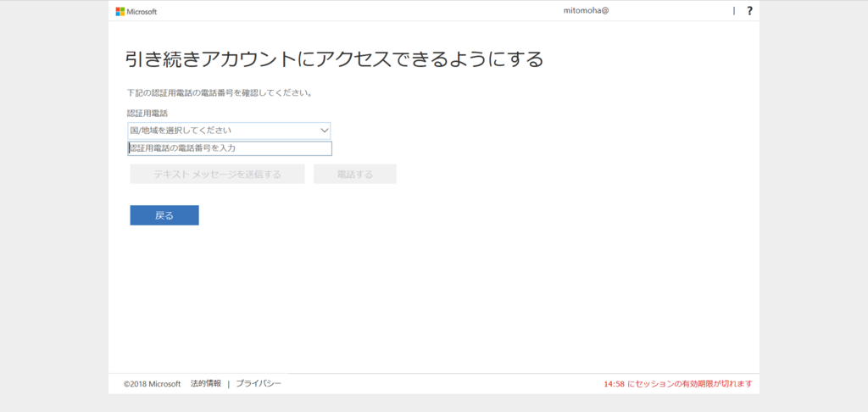Click テキスト メッセージを送信する button
Screen dimensions: 868x412
(x=218, y=174)
